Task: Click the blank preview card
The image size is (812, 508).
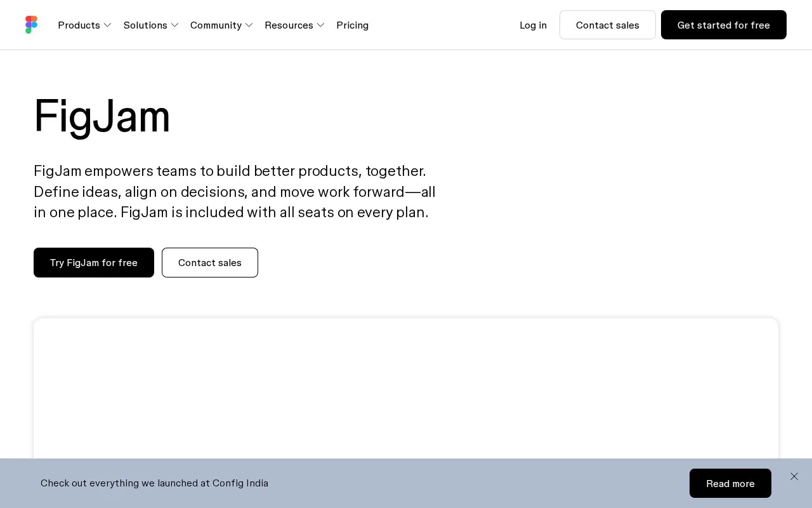Action: [406, 388]
